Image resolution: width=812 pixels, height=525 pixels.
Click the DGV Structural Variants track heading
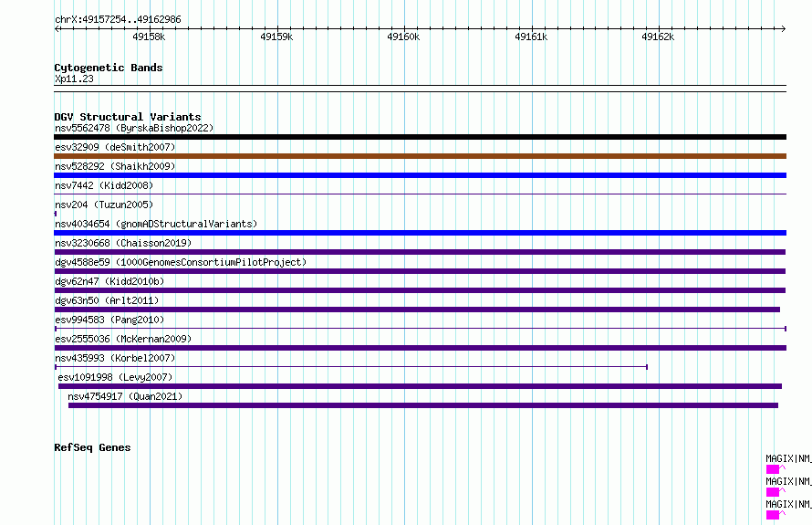tap(128, 117)
